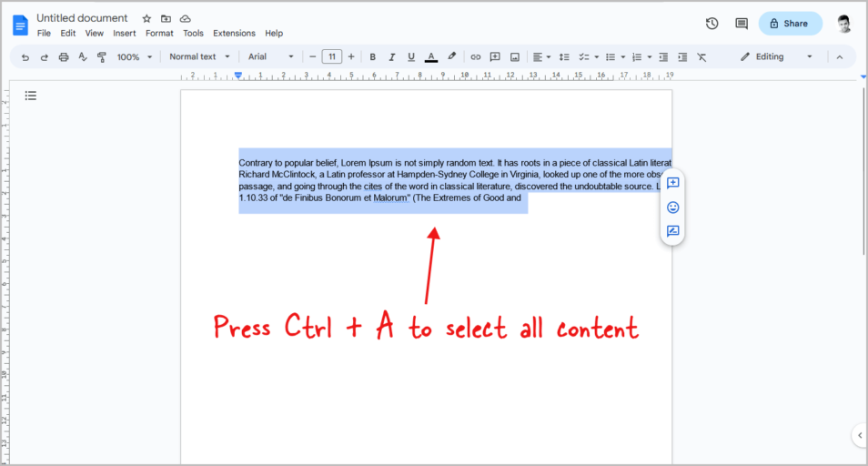Open the View menu
Viewport: 868px width, 466px height.
[94, 33]
